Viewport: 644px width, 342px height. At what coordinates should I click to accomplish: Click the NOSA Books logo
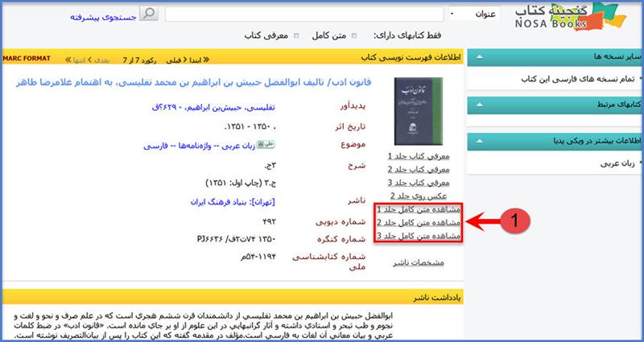click(578, 18)
